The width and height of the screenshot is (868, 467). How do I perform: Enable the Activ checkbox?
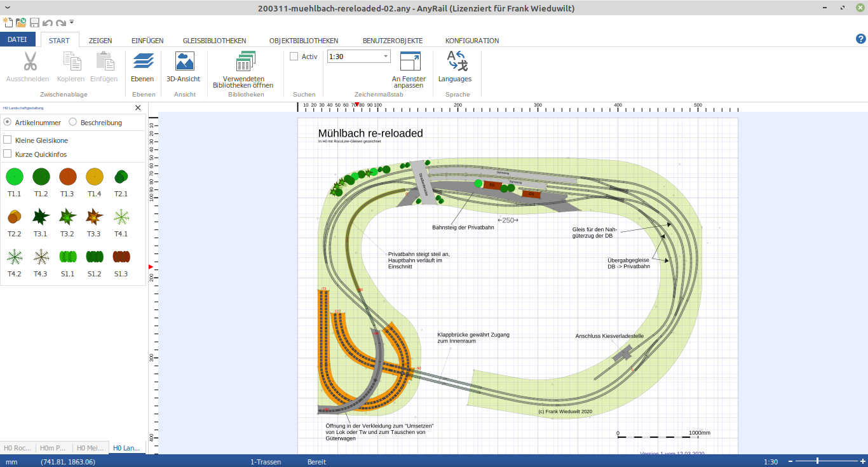pyautogui.click(x=294, y=57)
